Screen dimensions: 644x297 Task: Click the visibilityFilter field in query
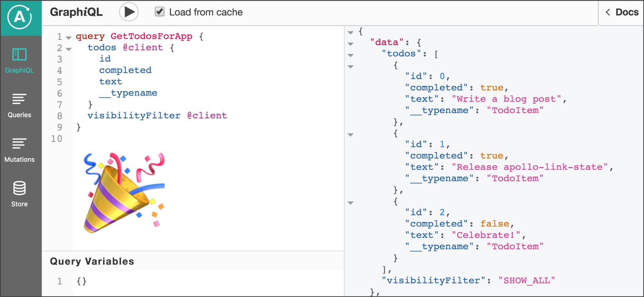(x=134, y=116)
